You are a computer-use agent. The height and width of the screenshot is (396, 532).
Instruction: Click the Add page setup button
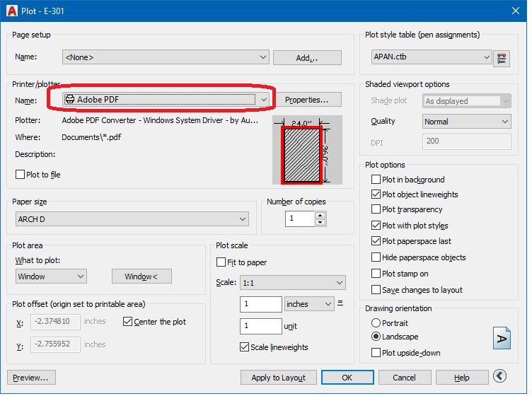(x=308, y=58)
